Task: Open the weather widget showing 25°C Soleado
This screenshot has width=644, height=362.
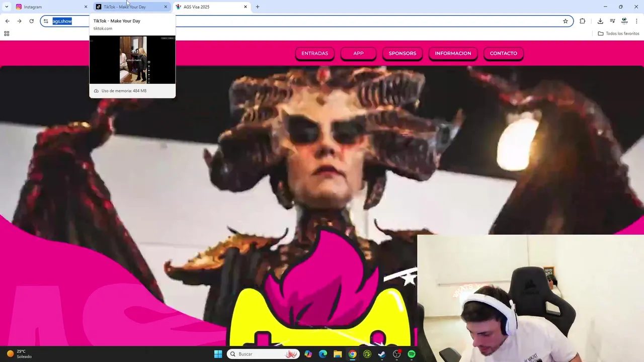Action: [x=19, y=354]
